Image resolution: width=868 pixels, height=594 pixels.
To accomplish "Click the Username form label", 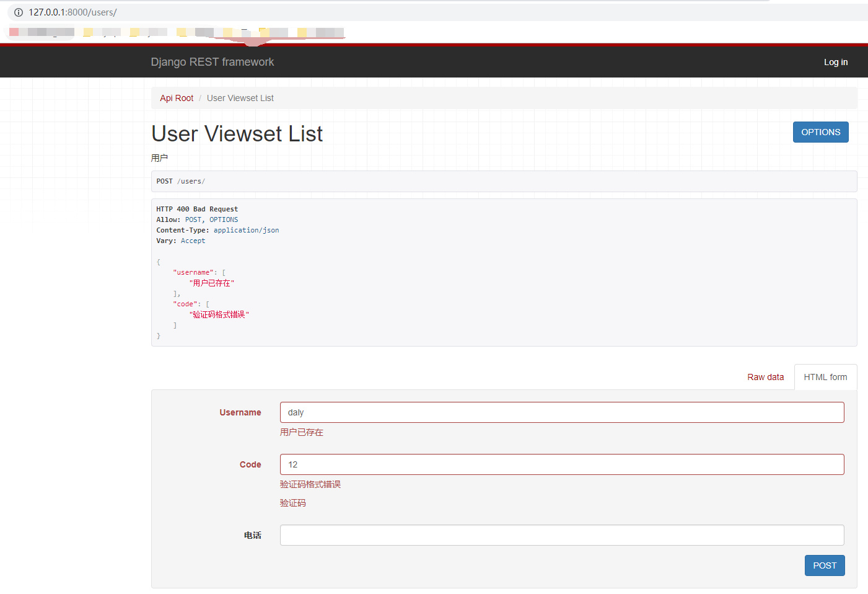I will [240, 412].
